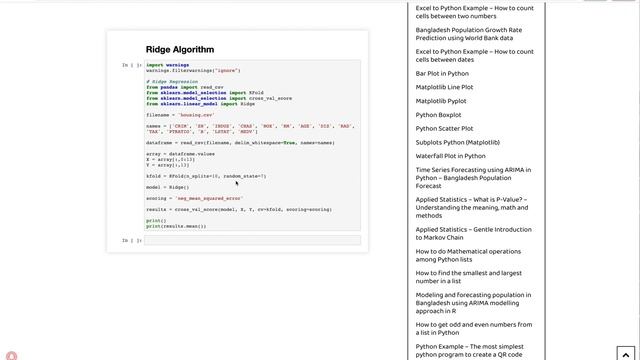This screenshot has width=640, height=360.
Task: Click the 'neg_mean_squared_error' scoring line
Action: [194, 198]
